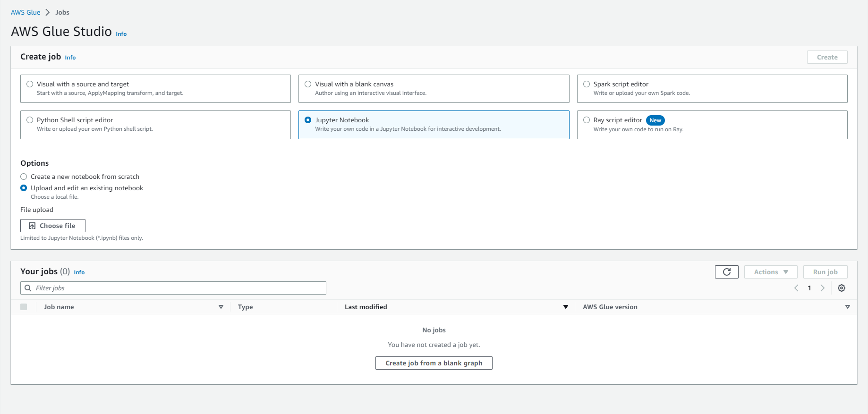Open Info link next to Create job

coord(70,58)
